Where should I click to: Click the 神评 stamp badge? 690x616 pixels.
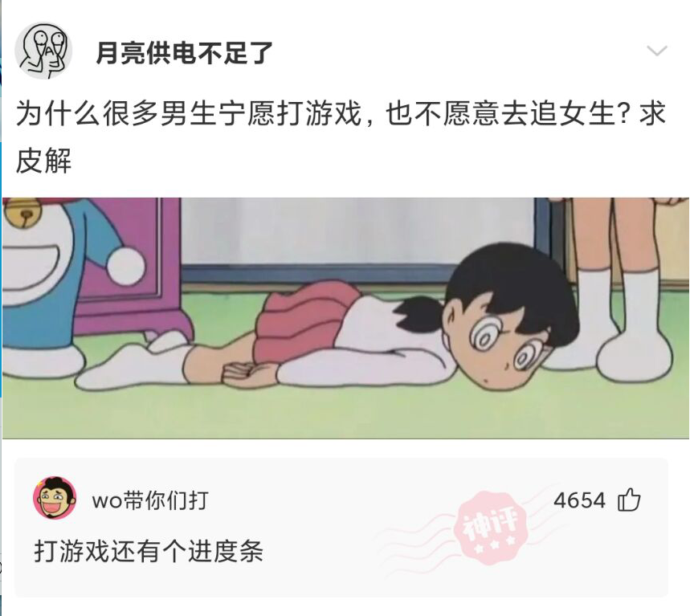pos(492,528)
